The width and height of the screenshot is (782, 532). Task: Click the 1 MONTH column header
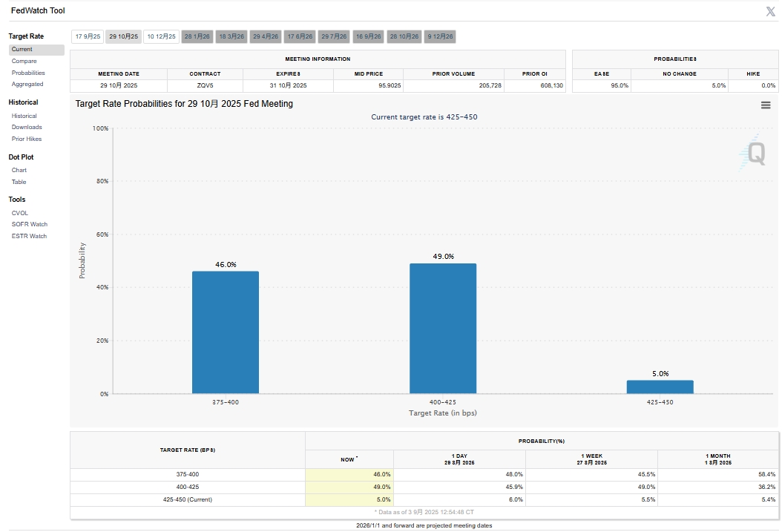click(x=718, y=459)
